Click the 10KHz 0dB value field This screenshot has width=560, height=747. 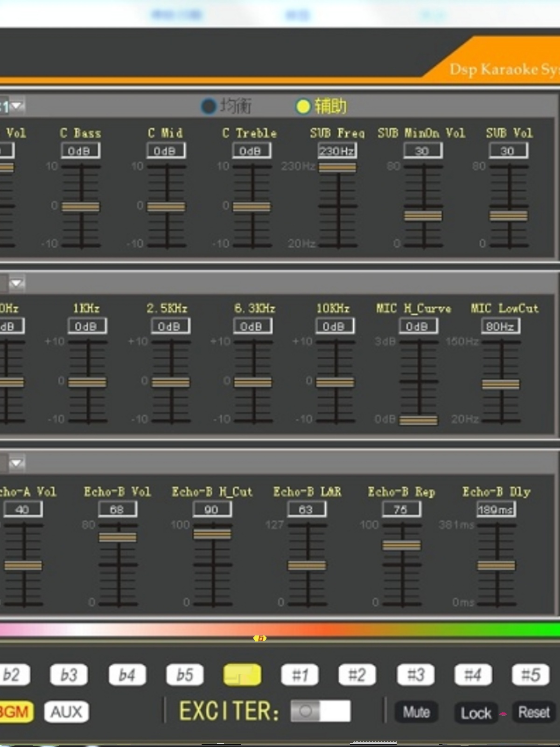tap(335, 326)
